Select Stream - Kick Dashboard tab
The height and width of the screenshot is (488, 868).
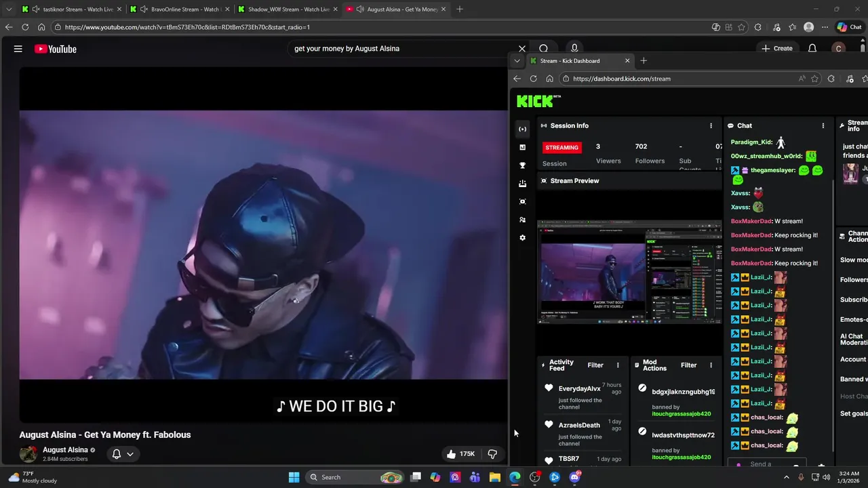point(580,61)
